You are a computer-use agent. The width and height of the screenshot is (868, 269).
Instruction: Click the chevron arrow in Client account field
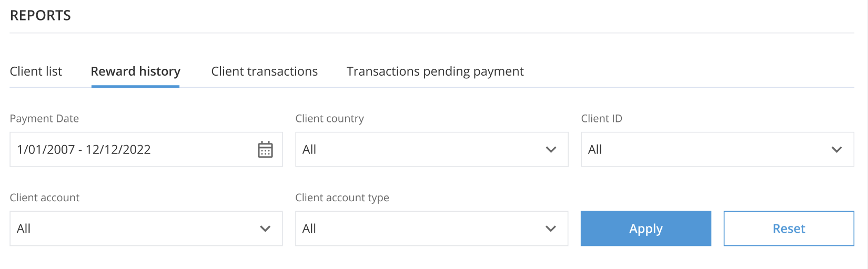(x=265, y=229)
